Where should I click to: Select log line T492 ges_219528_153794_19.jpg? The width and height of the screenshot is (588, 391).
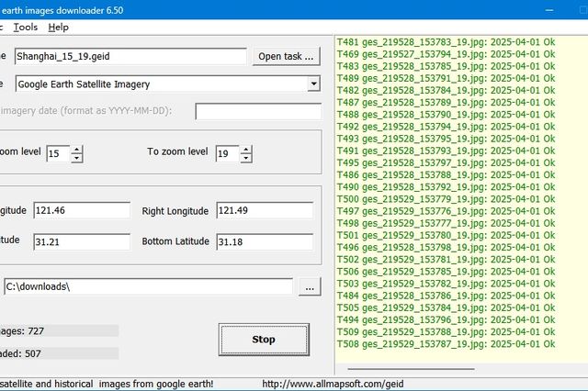446,127
